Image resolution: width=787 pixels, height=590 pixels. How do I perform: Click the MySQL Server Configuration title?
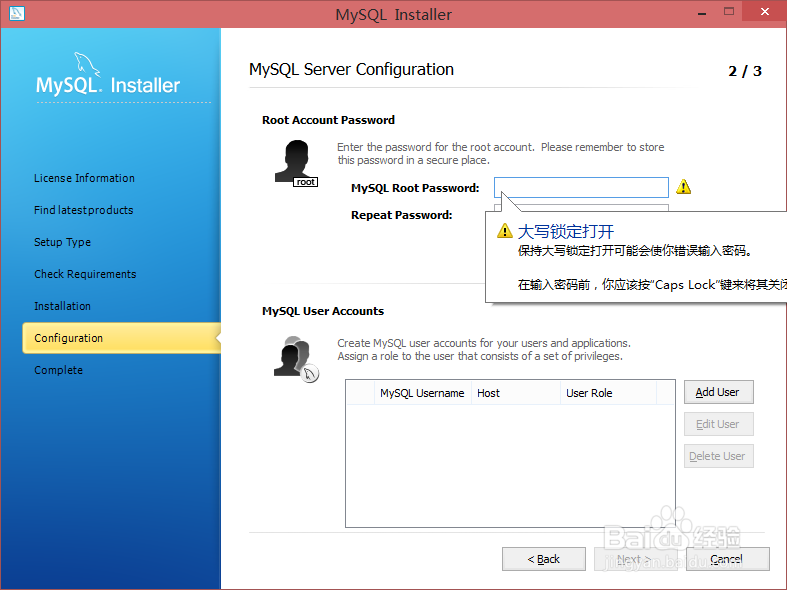pyautogui.click(x=351, y=69)
